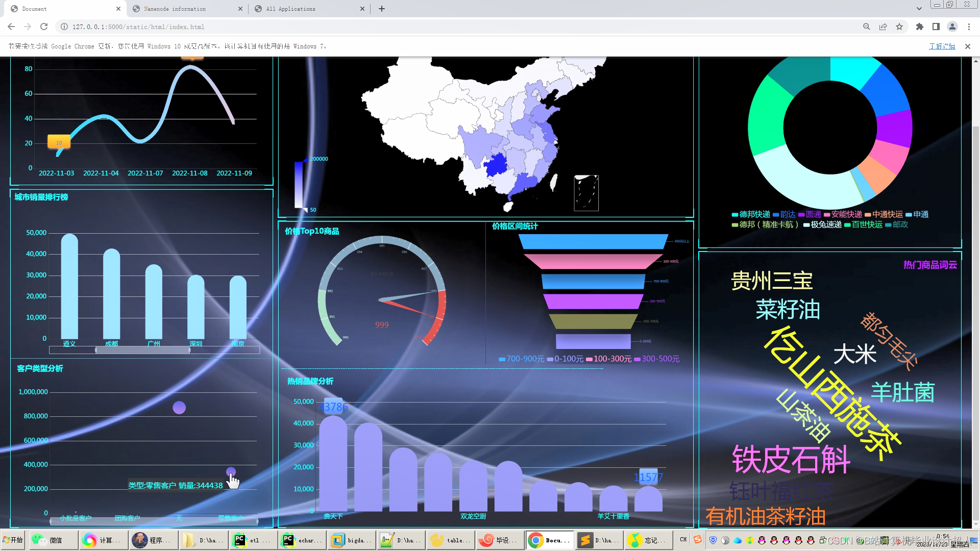Expand the tab search dropdown arrow
Image resolution: width=980 pixels, height=551 pixels.
919,9
